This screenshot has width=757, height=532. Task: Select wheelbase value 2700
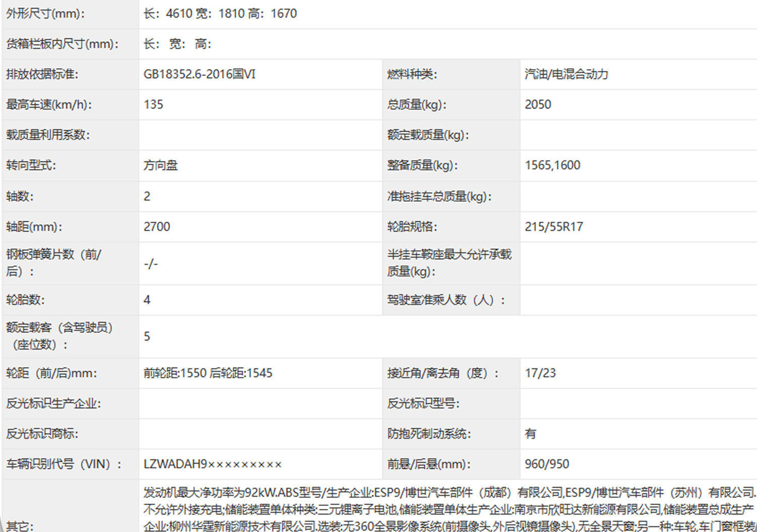click(x=157, y=227)
